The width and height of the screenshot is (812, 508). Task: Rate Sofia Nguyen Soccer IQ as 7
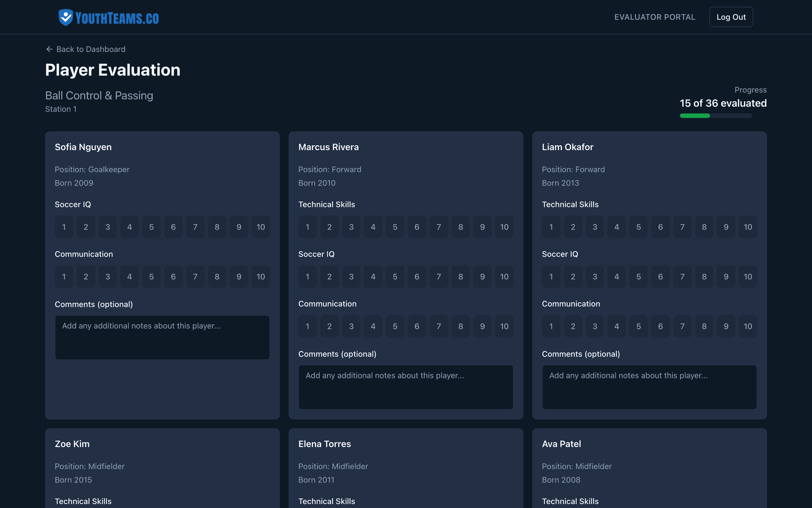tap(195, 227)
